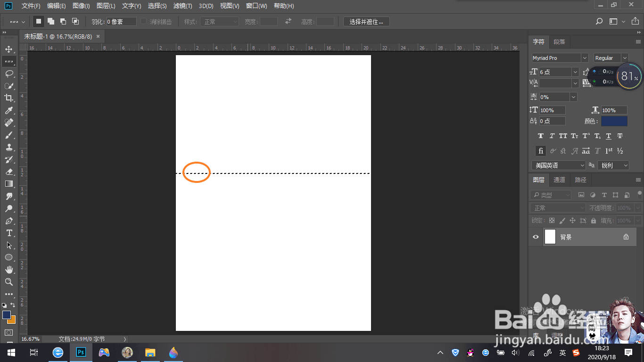This screenshot has height=362, width=644.
Task: Toggle Strikethrough text style
Action: tap(620, 136)
